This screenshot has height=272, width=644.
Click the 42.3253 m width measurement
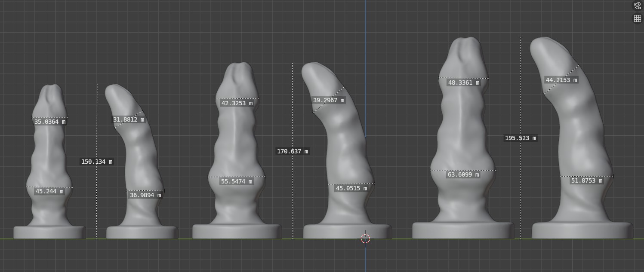pyautogui.click(x=237, y=103)
